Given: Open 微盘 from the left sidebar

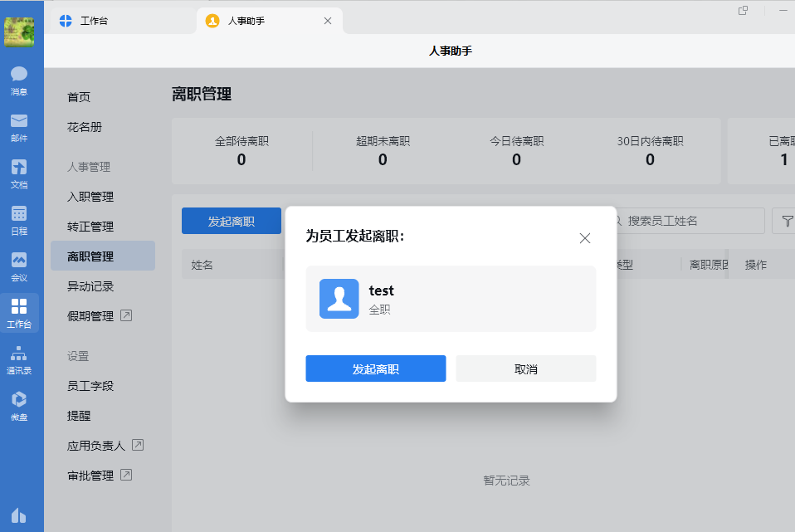Looking at the screenshot, I should click(18, 403).
